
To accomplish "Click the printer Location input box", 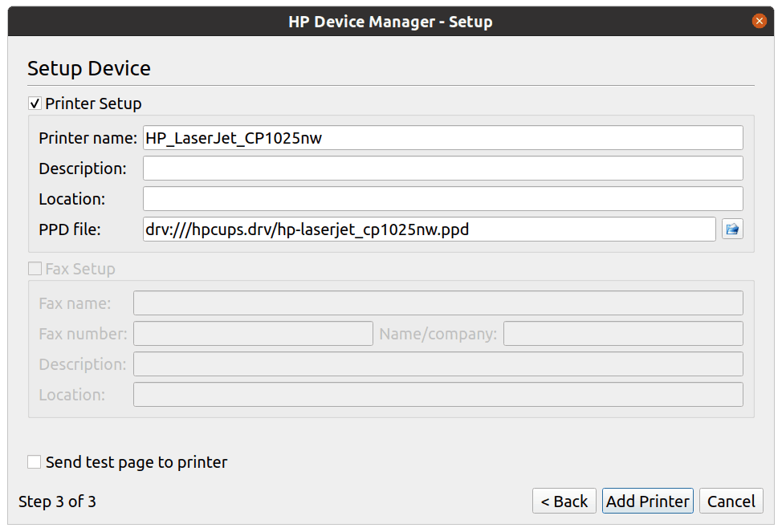I will pos(442,199).
